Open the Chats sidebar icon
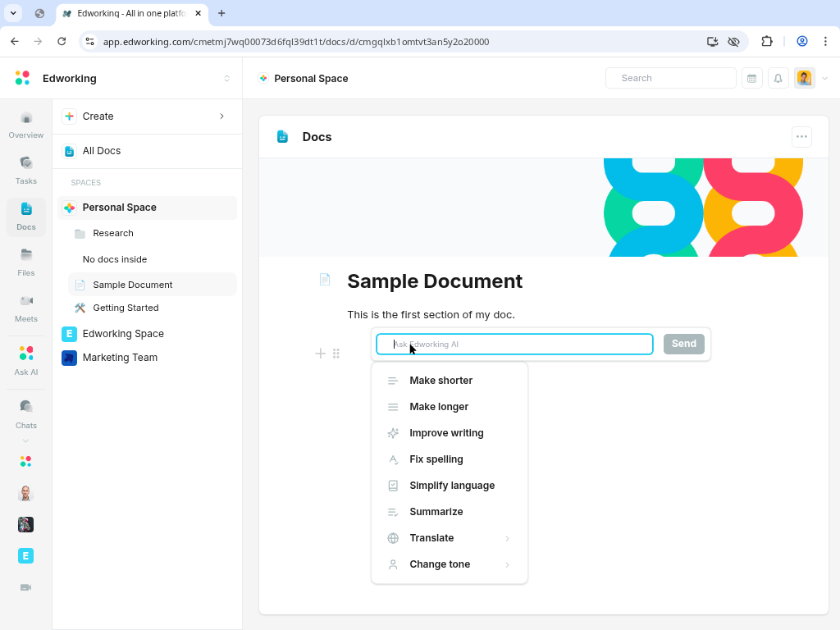Screen dimensions: 840x630 [x=25, y=413]
